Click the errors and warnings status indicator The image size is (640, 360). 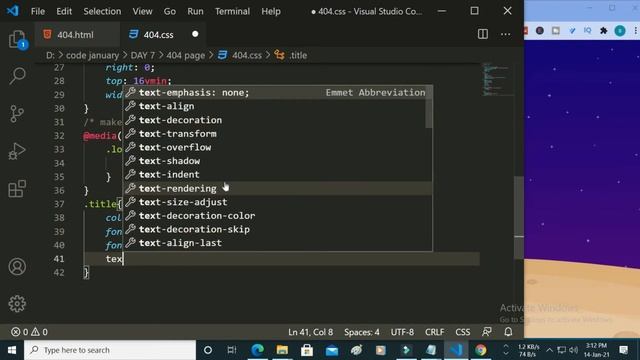(29, 332)
